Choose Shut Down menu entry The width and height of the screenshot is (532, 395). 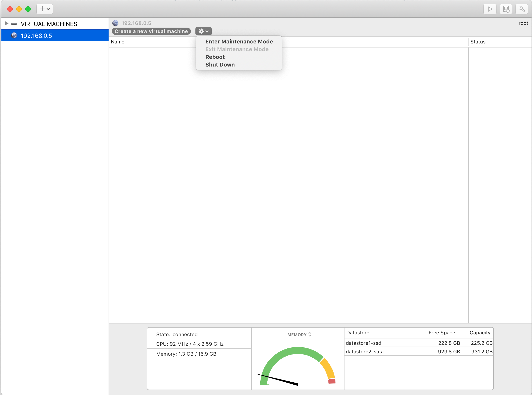coord(220,64)
